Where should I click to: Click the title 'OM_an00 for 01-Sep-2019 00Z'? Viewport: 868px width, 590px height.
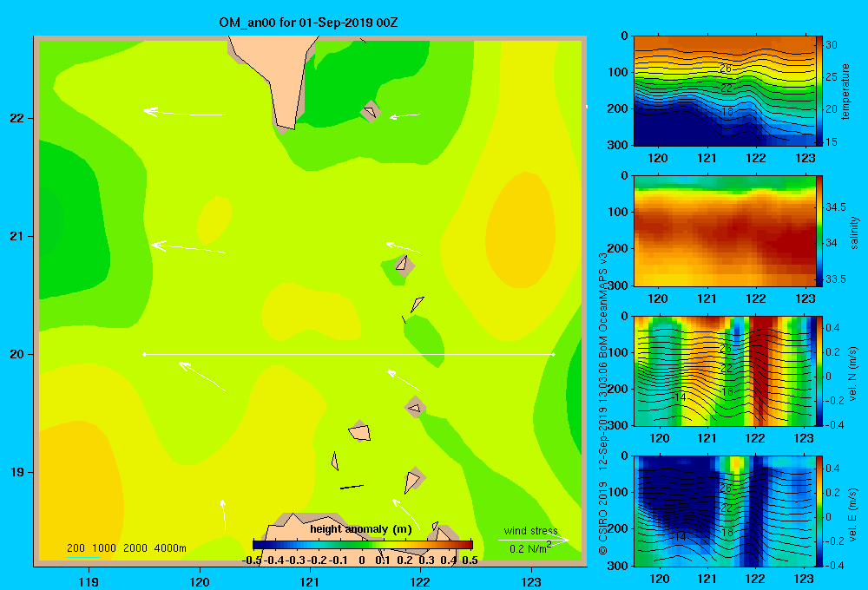(308, 23)
